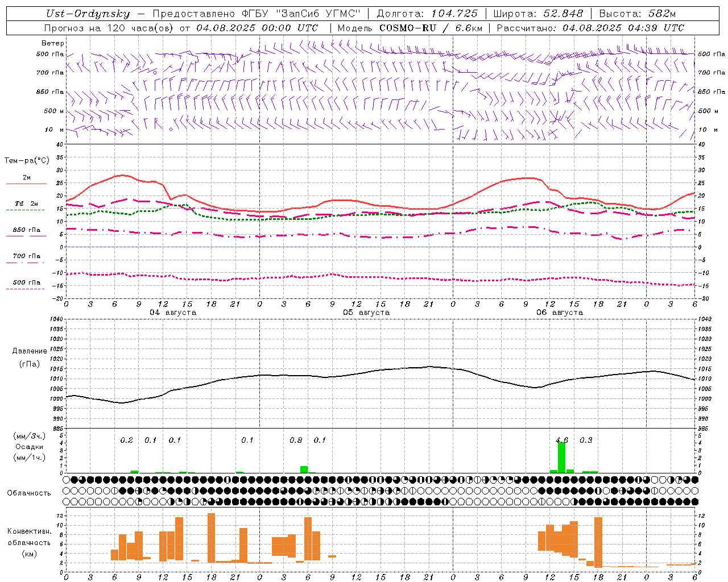Click the 0.8 precipitation value label
Screen dimensions: 728x582
coord(296,440)
